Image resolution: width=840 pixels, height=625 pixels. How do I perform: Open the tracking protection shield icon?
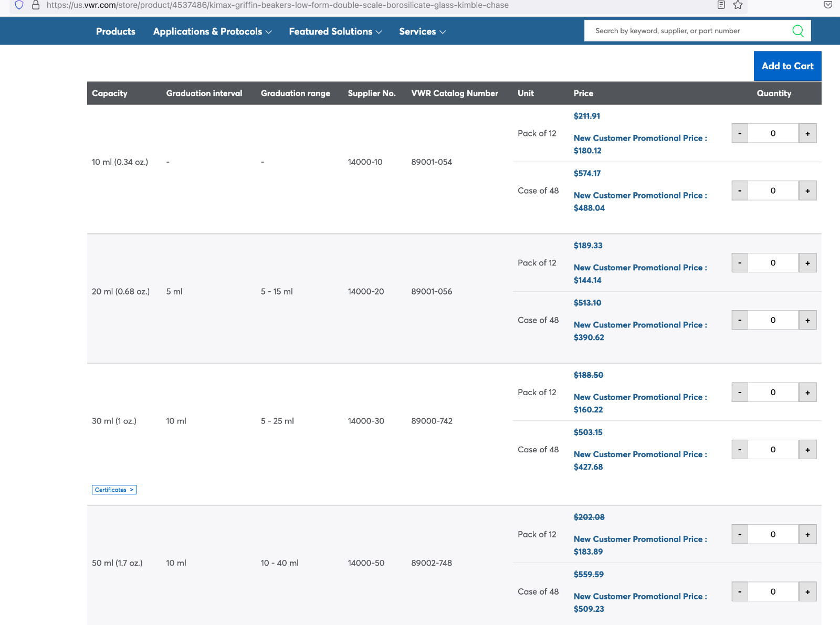click(19, 5)
